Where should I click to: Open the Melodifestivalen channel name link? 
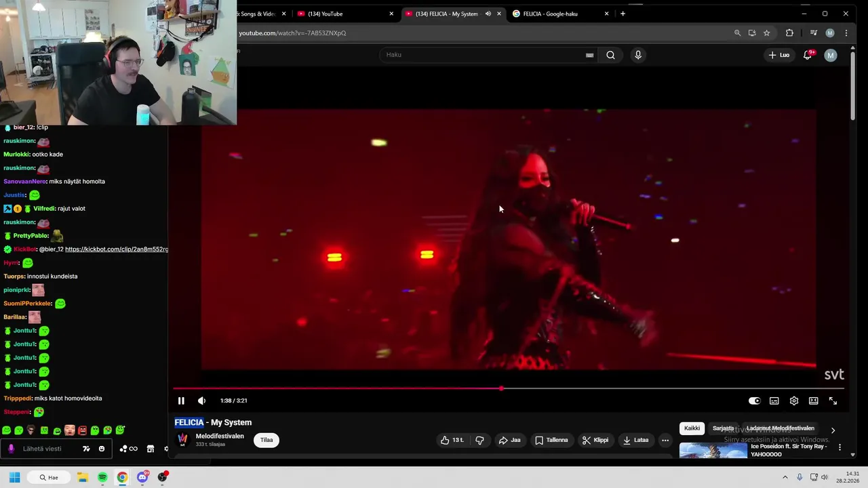click(x=220, y=436)
